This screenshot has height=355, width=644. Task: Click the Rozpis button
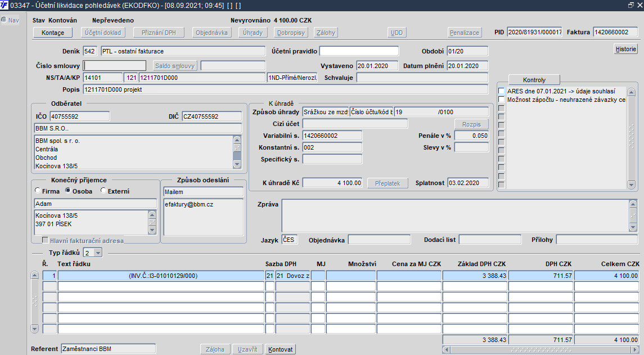[x=471, y=124]
